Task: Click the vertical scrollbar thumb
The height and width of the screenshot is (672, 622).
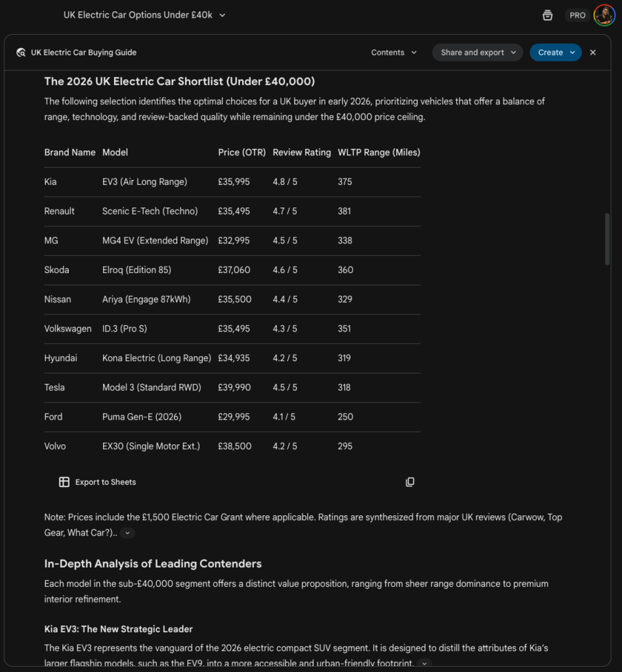Action: (607, 240)
